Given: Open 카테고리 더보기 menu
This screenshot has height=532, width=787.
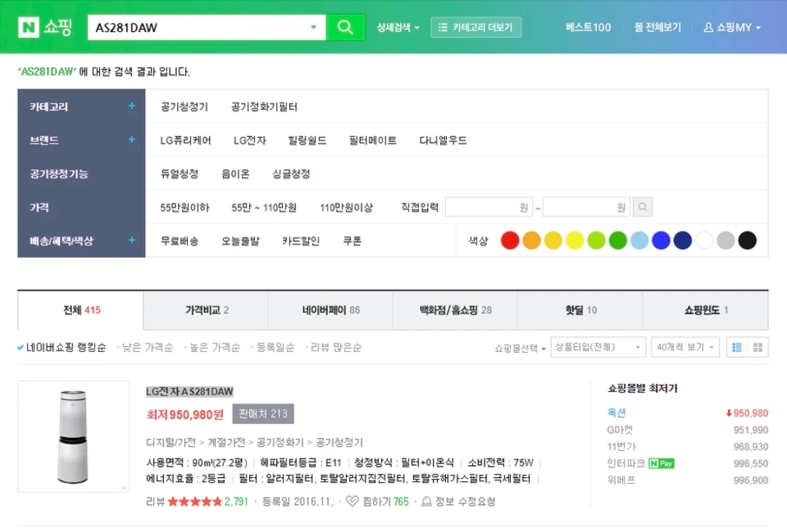Looking at the screenshot, I should click(x=476, y=27).
